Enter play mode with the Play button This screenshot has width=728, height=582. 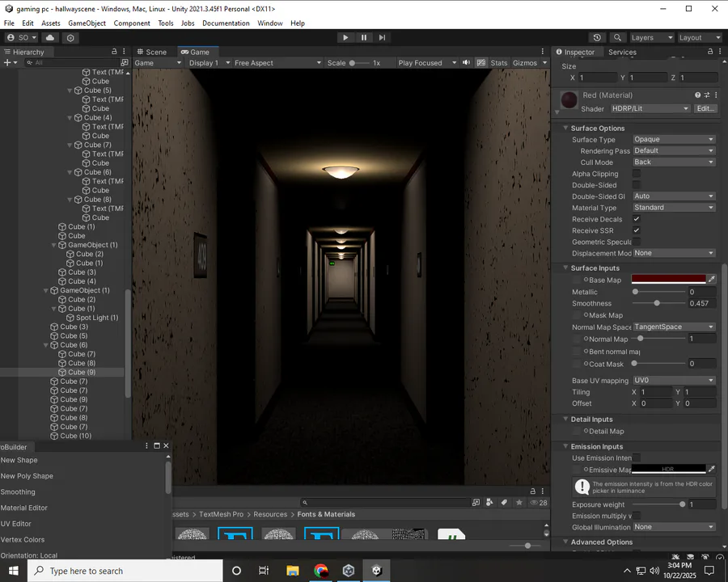point(345,38)
